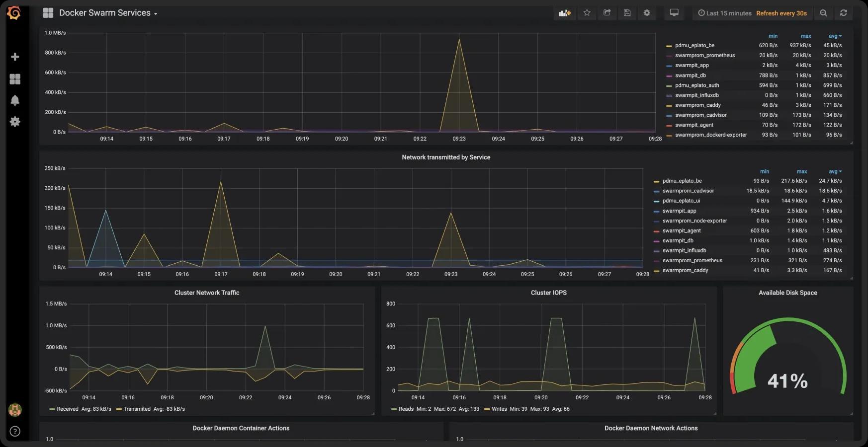Open Alerting bell icon in sidebar
The width and height of the screenshot is (868, 447).
tap(15, 100)
